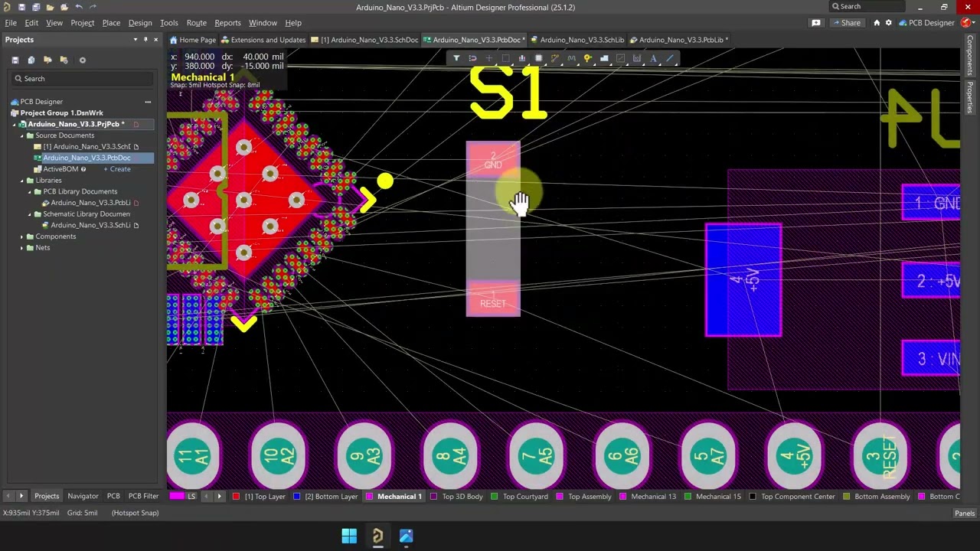Select the Place Via tool
The height and width of the screenshot is (551, 980).
(x=588, y=58)
